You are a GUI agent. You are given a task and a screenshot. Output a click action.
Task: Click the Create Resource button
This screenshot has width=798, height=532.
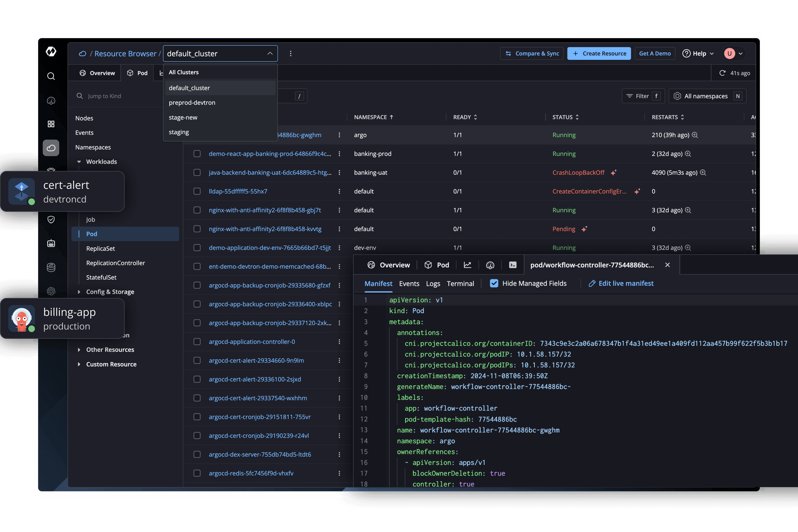(599, 54)
